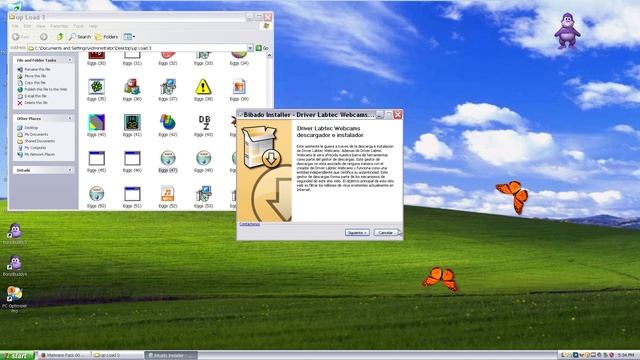
Task: Select the Eggs (43) DBZ icon
Action: (x=204, y=122)
